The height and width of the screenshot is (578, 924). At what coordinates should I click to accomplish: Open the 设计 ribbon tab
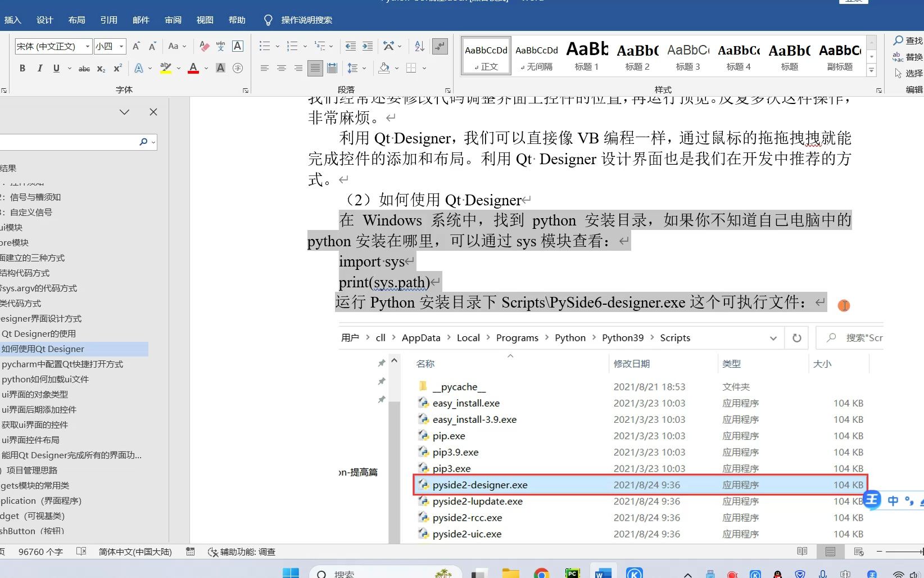point(44,20)
